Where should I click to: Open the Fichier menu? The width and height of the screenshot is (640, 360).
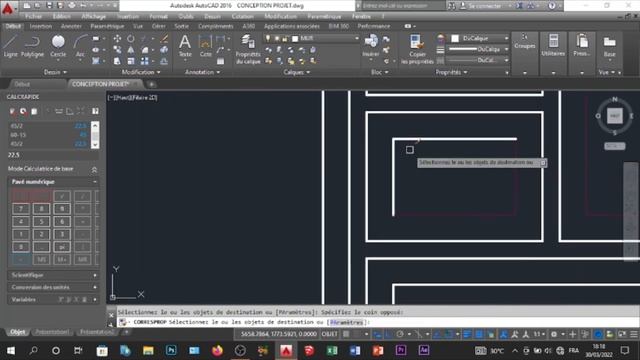[x=33, y=16]
